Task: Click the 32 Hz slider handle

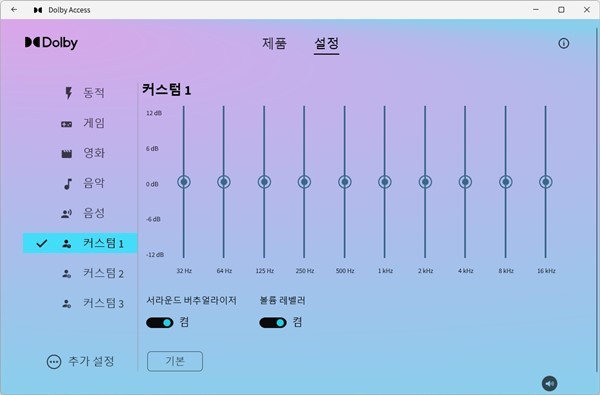Action: click(x=184, y=182)
